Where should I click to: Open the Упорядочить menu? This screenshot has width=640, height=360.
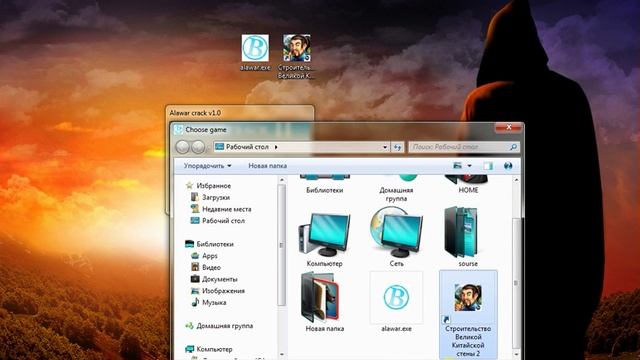pos(207,166)
